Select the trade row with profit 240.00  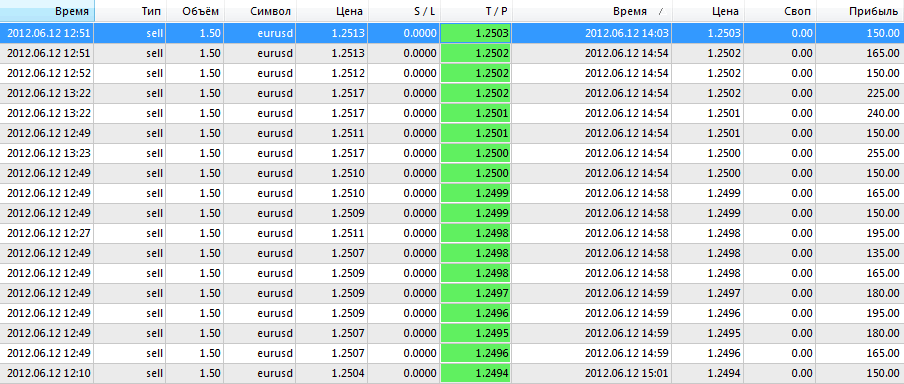click(x=452, y=114)
